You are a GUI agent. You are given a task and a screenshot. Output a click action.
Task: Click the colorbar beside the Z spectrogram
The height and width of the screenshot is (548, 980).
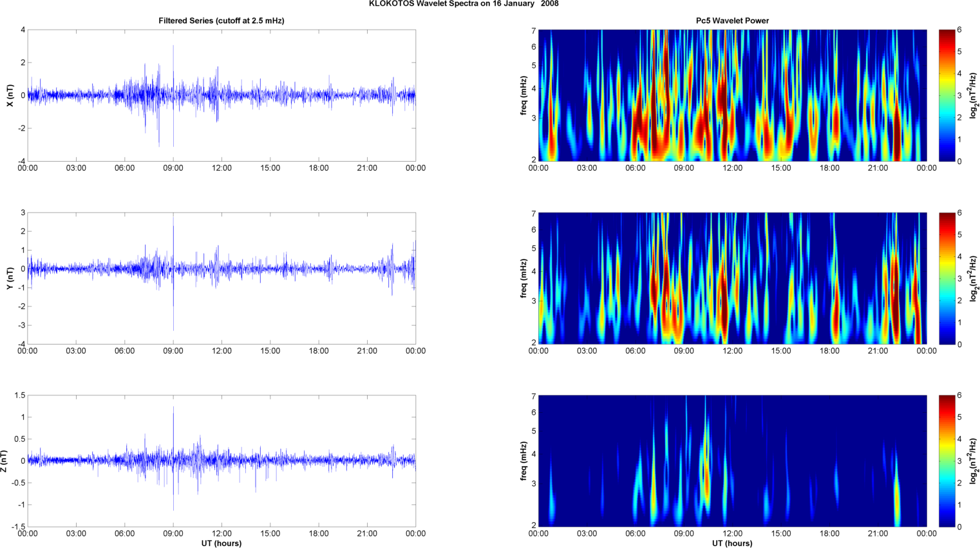[x=947, y=461]
